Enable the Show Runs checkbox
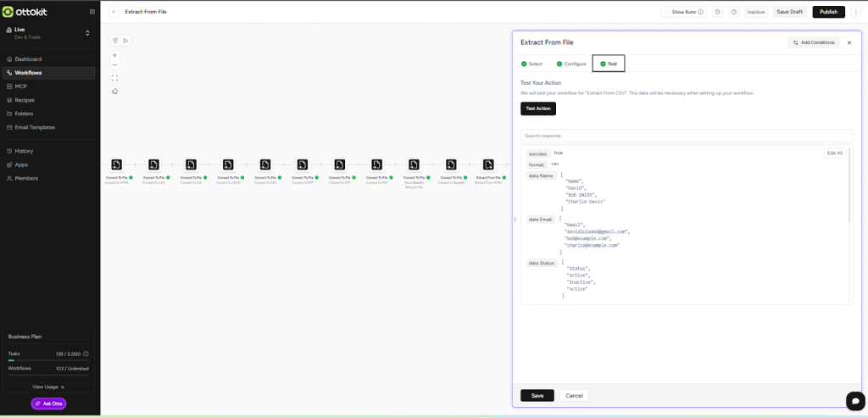868x418 pixels. click(666, 12)
